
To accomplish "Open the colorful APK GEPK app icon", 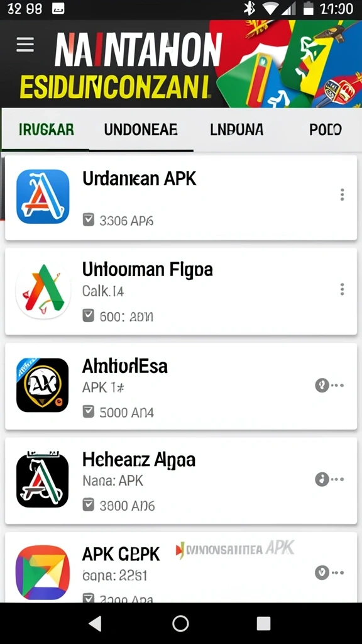I will 43,572.
